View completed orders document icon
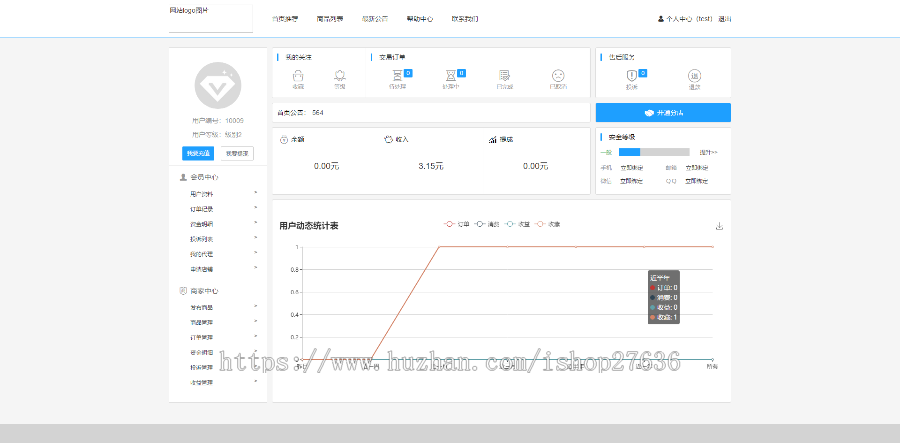The image size is (900, 443). pyautogui.click(x=505, y=75)
